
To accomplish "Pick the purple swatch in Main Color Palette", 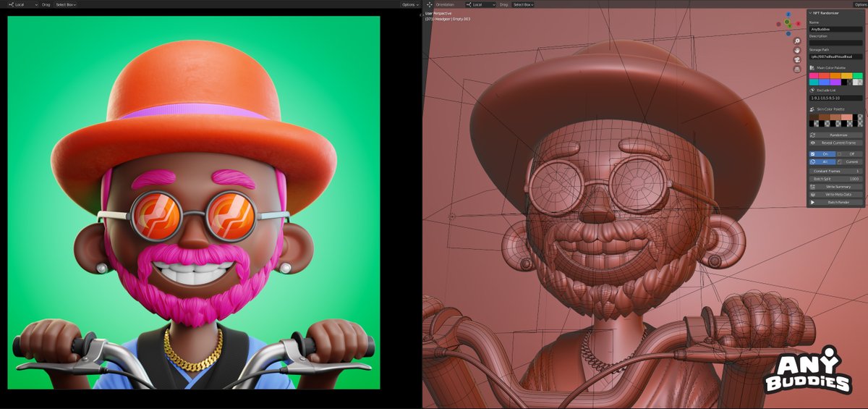I will (835, 82).
